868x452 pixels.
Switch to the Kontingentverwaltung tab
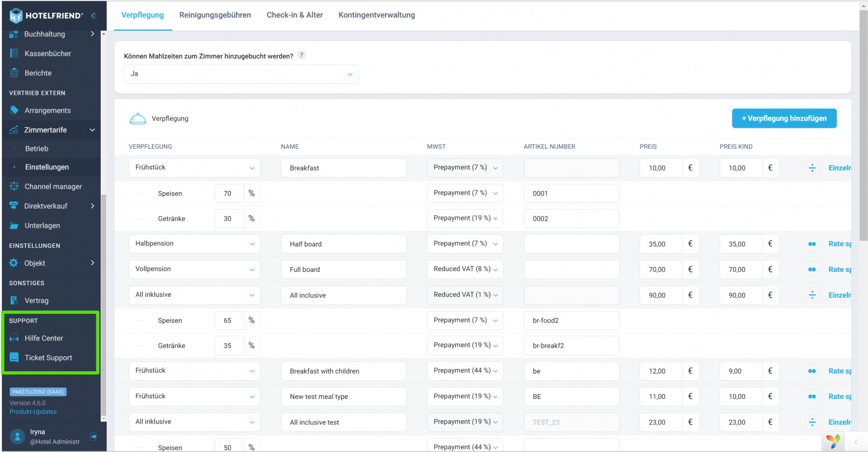(377, 15)
